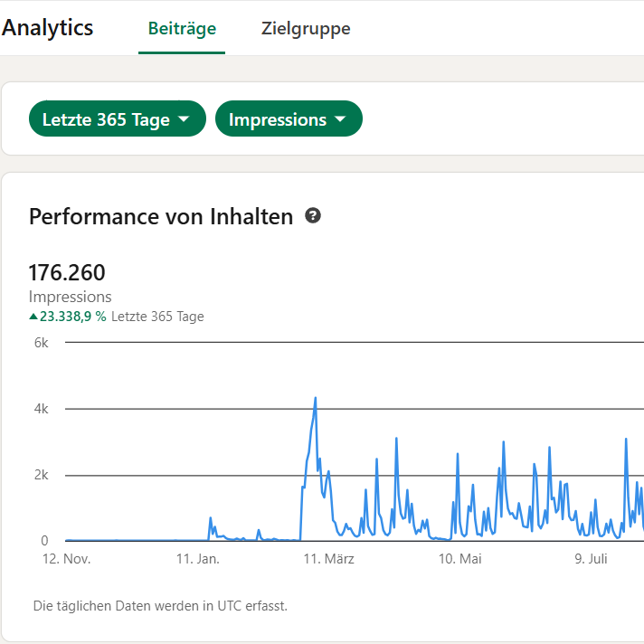Click the 9. Juli axis label
644x644 pixels.
click(591, 559)
